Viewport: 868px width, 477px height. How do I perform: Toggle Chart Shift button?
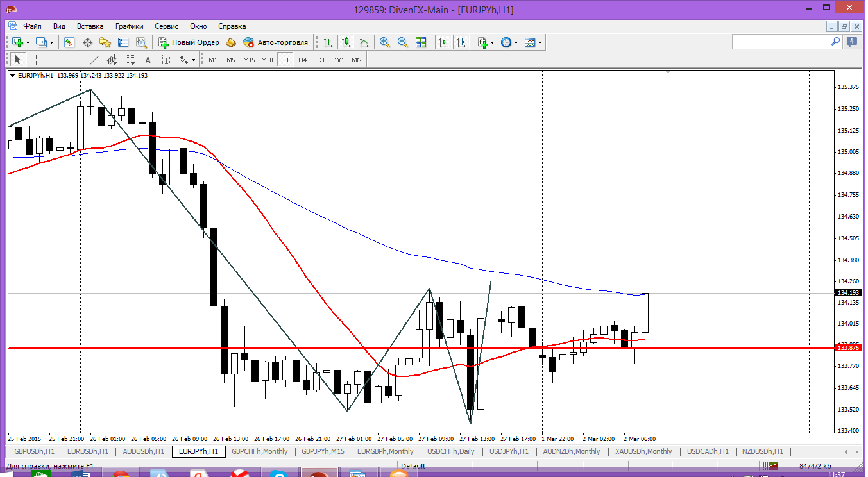461,42
